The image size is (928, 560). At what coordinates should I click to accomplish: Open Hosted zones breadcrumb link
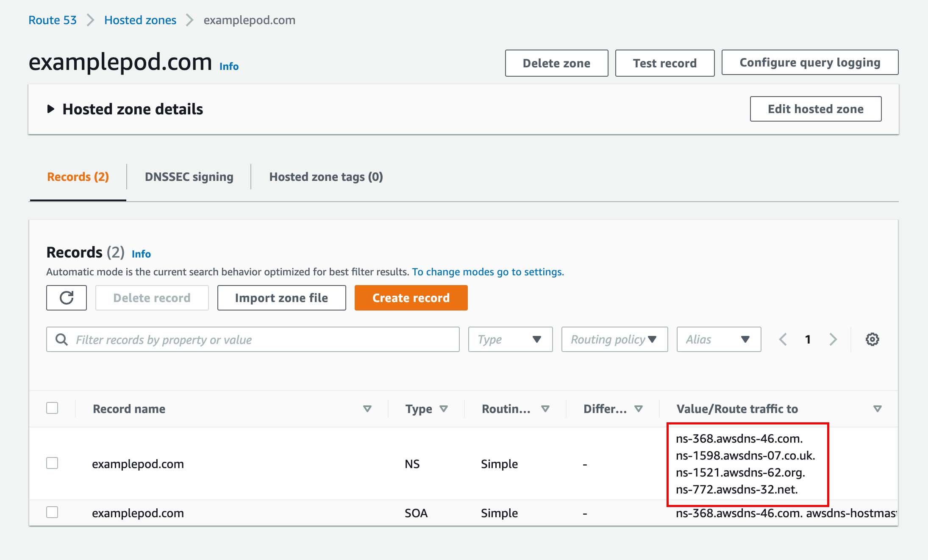coord(140,20)
